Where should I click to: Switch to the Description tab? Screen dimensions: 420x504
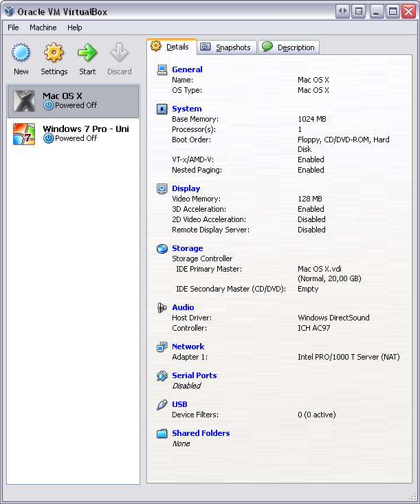click(x=289, y=47)
